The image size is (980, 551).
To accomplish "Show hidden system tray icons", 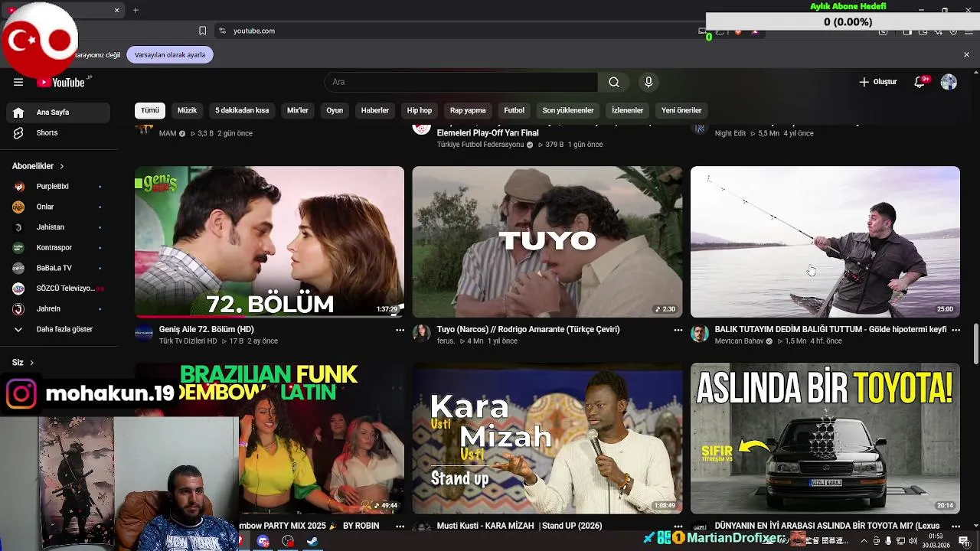I will 866,541.
